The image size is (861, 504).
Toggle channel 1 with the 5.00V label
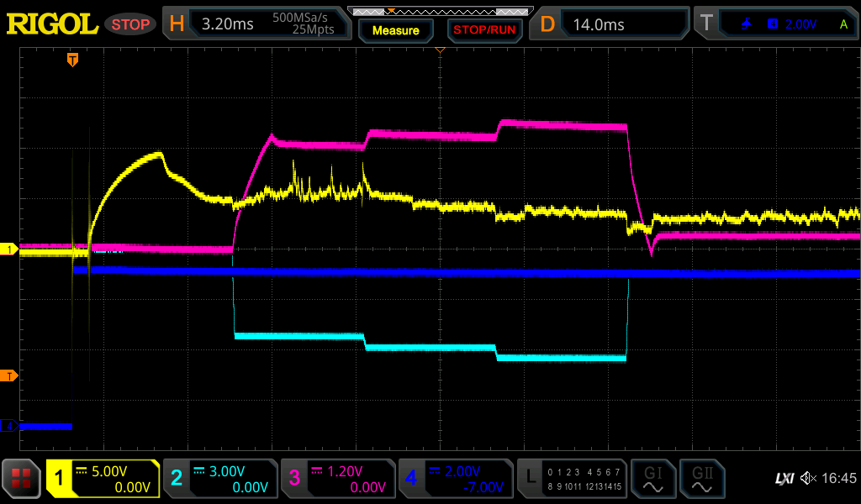(x=103, y=479)
